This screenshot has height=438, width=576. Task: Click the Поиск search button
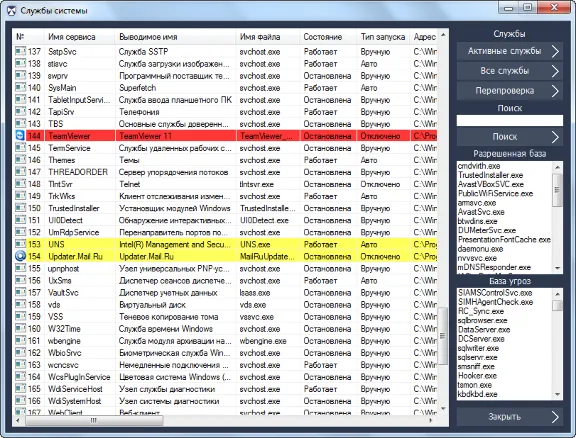(x=510, y=137)
